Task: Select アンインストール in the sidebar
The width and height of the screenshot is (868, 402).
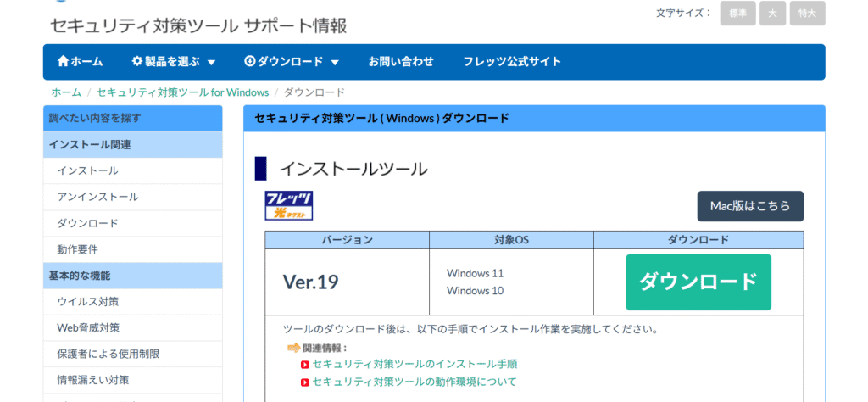Action: click(133, 197)
